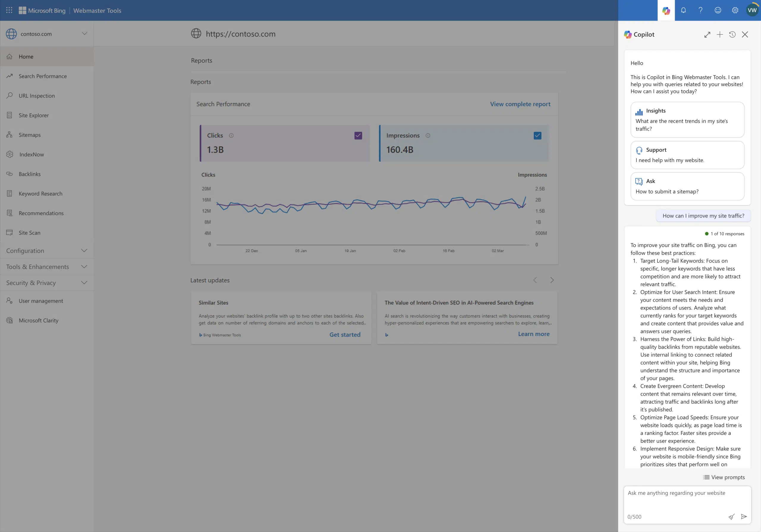The height and width of the screenshot is (532, 761).
Task: Navigate to Keyword Research
Action: point(40,193)
